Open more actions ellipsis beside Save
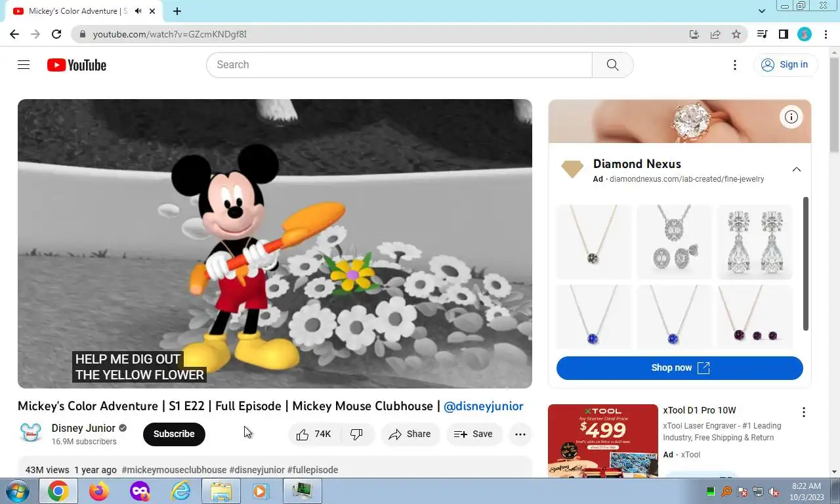 point(520,434)
